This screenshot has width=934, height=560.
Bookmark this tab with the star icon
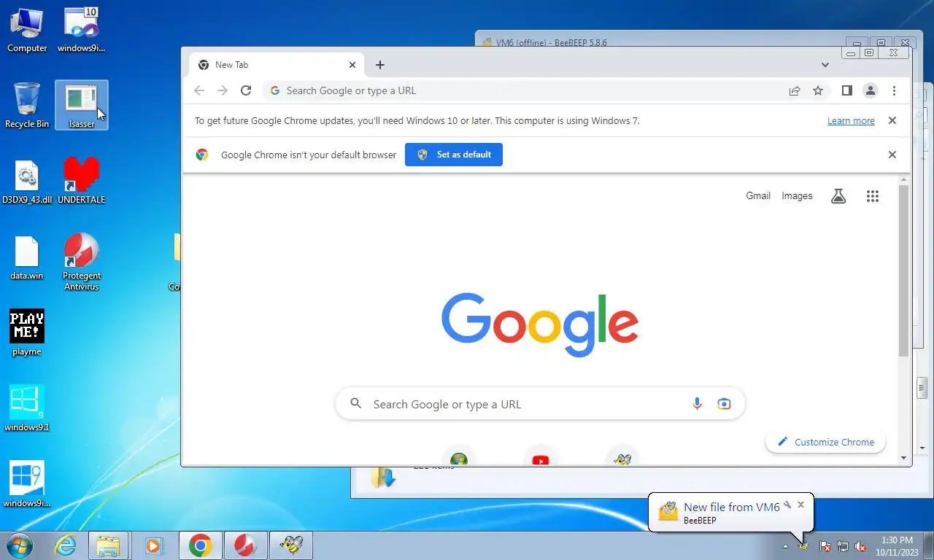(818, 90)
